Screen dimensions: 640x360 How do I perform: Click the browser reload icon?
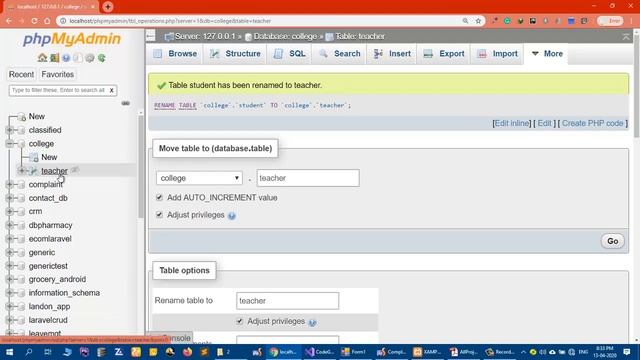(34, 21)
